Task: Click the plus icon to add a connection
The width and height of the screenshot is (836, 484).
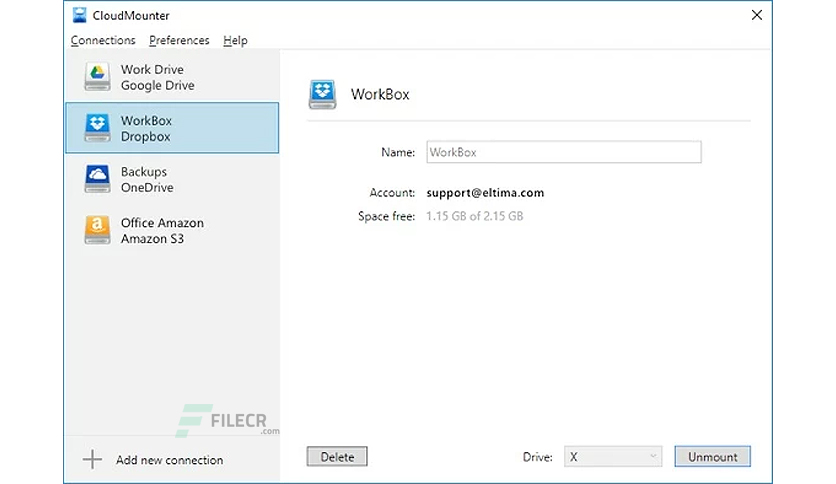Action: (92, 459)
